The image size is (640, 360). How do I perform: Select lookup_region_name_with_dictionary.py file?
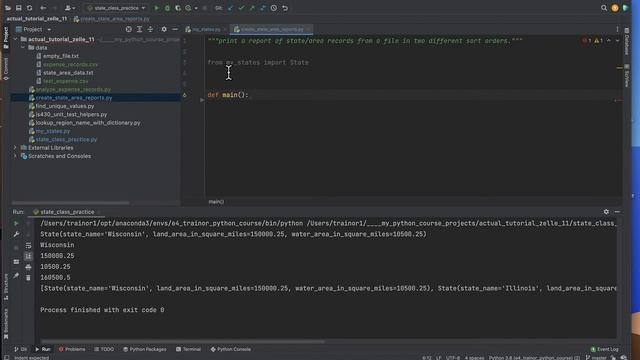pos(88,123)
